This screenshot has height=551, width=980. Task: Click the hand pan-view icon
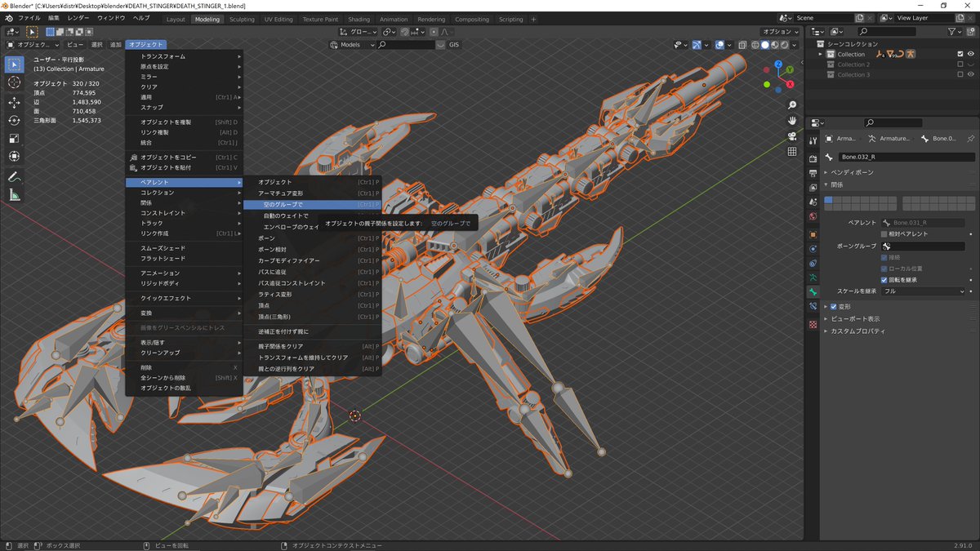[792, 120]
